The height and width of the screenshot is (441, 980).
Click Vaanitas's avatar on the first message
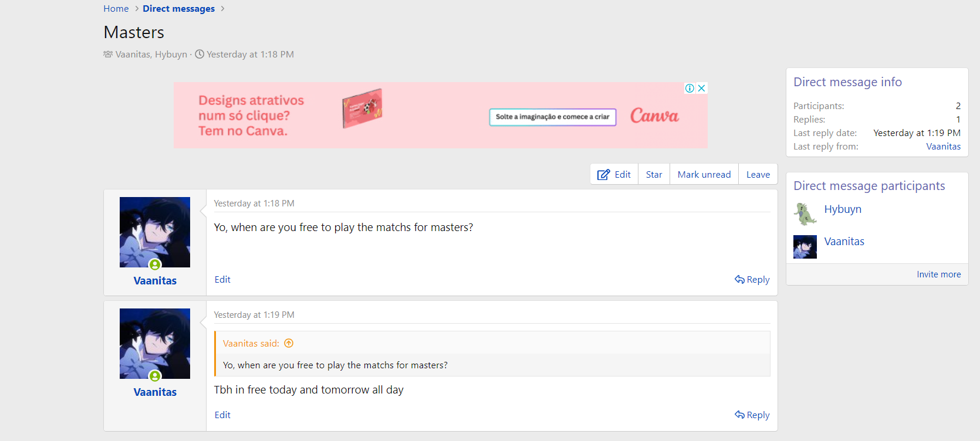[155, 232]
